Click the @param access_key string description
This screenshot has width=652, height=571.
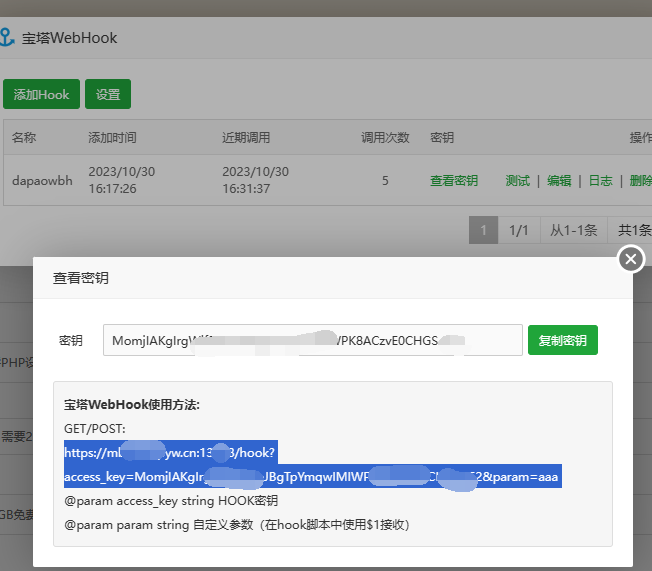[x=171, y=501]
